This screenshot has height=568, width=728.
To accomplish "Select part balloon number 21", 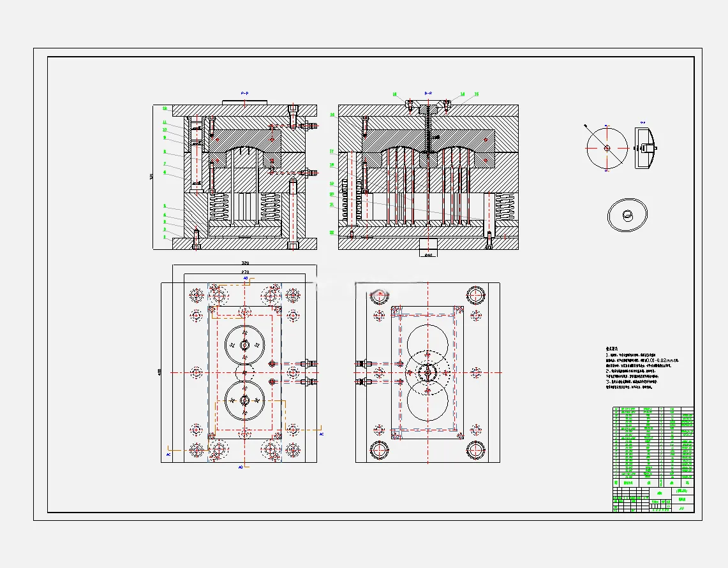I will pyautogui.click(x=332, y=205).
